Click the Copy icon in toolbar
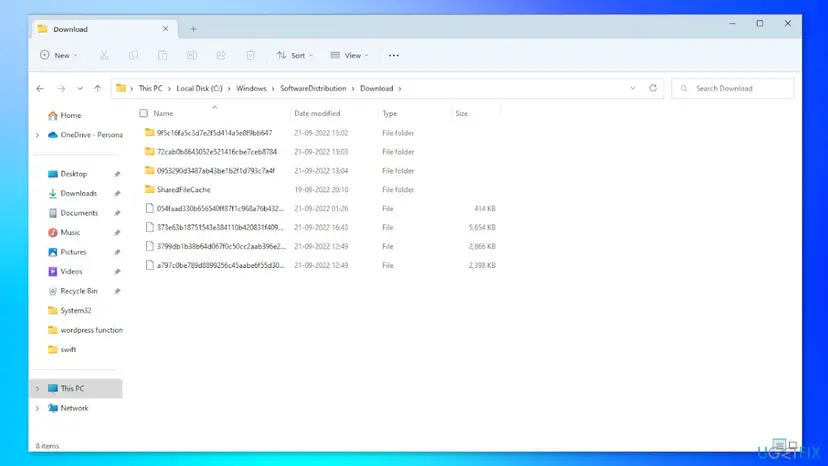This screenshot has width=828, height=466. [134, 55]
